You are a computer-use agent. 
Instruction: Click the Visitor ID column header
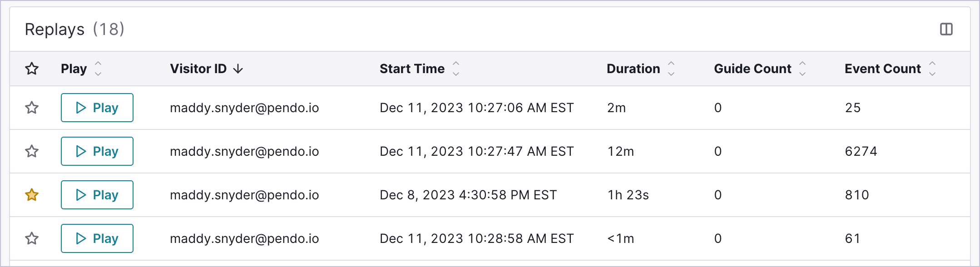click(x=198, y=69)
